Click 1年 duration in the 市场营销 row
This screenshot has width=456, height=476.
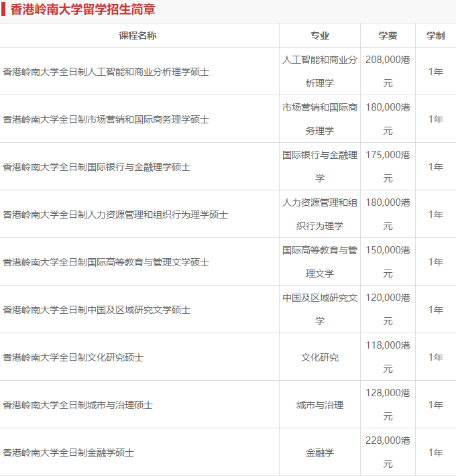click(436, 119)
